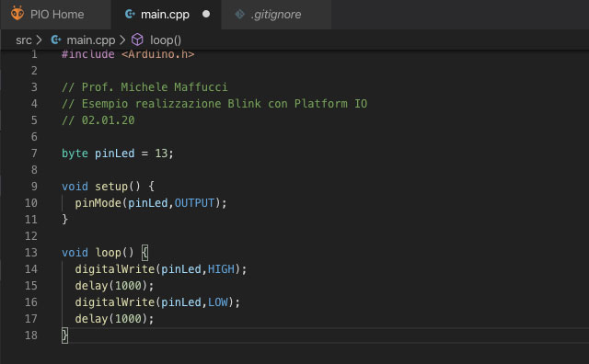Click the highlighted opening brace on line 13

(x=145, y=253)
